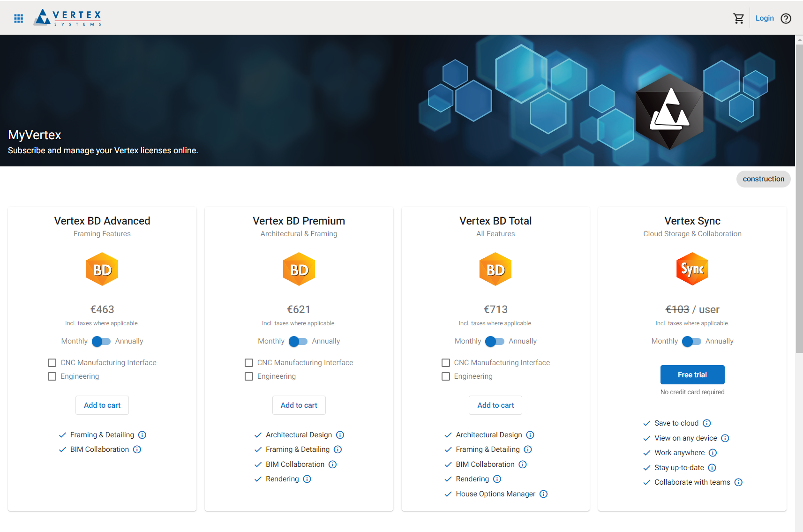This screenshot has height=532, width=803.
Task: Add Vertex BD Advanced to cart
Action: pos(102,405)
